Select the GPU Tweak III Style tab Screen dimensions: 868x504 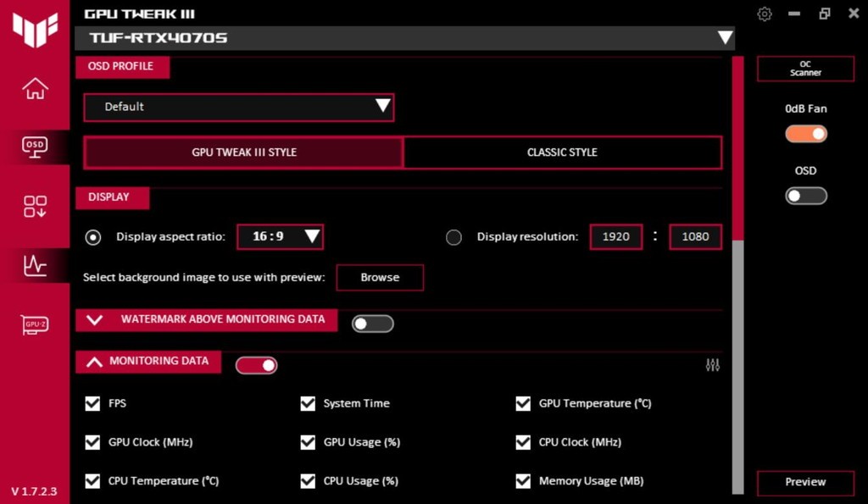pos(244,152)
